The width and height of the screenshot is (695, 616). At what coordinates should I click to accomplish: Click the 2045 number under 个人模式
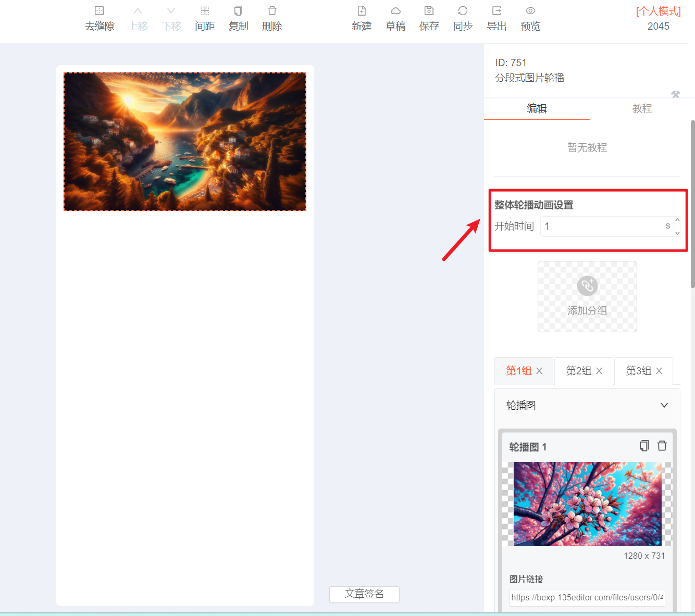(659, 27)
